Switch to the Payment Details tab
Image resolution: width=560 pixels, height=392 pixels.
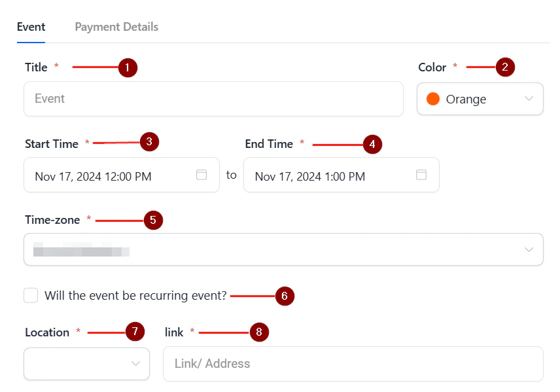[116, 27]
